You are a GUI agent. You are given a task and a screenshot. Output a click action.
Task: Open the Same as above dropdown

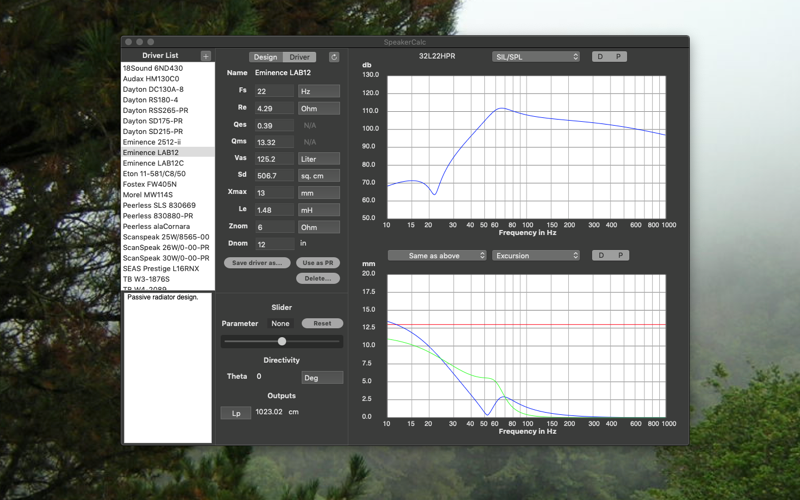(x=437, y=255)
